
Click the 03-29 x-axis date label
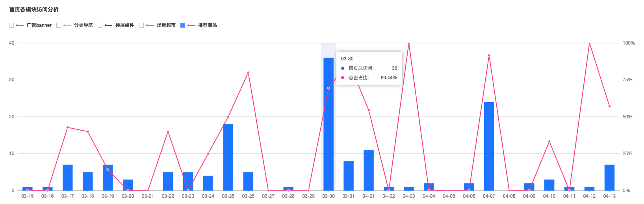point(308,196)
